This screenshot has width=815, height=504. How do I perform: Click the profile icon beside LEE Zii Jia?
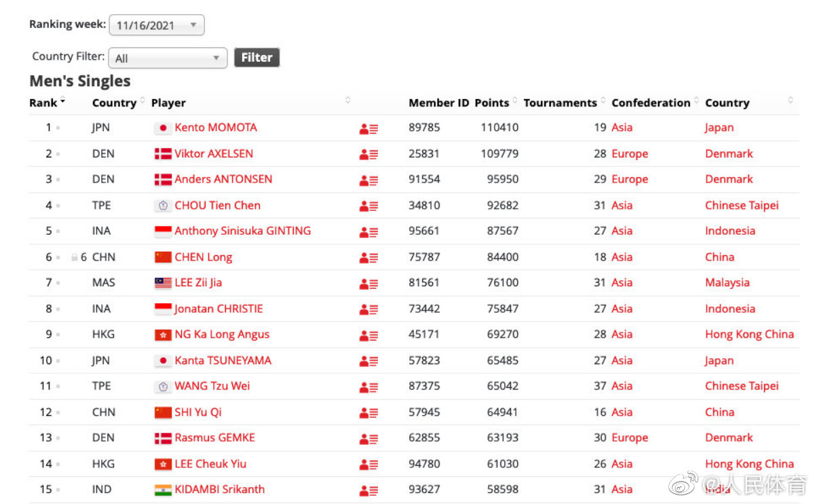point(368,284)
